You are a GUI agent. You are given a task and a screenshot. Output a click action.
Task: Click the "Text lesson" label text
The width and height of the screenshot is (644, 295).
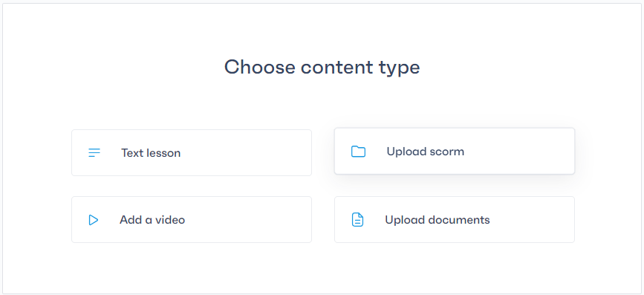(151, 153)
